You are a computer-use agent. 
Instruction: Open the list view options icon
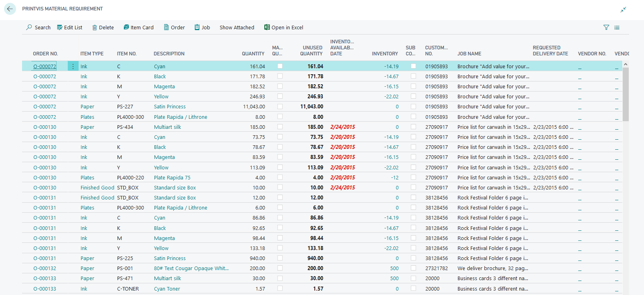(x=617, y=27)
